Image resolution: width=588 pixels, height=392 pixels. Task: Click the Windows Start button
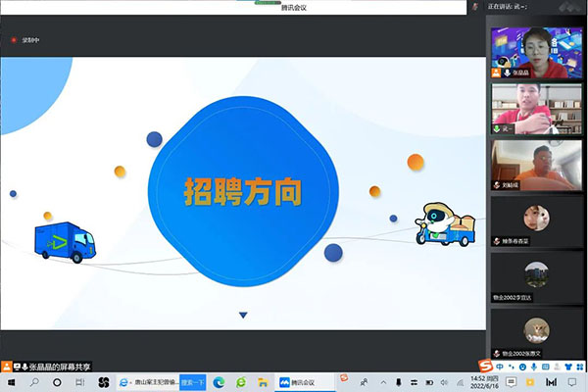click(x=9, y=382)
